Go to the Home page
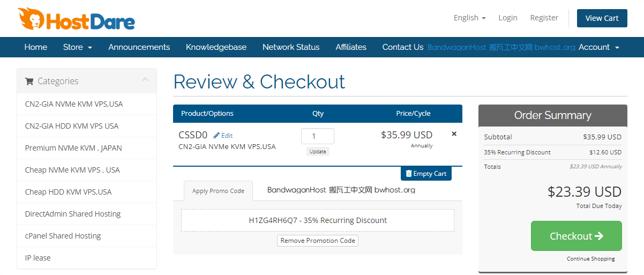The image size is (644, 275). point(36,47)
